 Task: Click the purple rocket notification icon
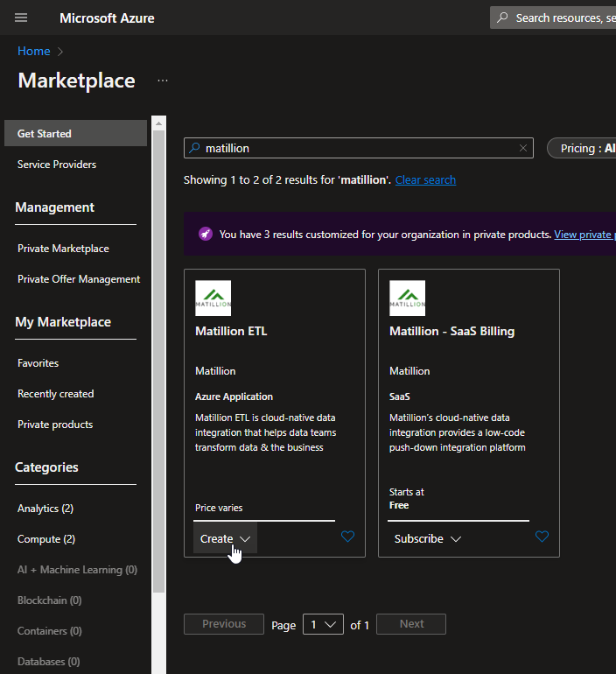(x=206, y=235)
